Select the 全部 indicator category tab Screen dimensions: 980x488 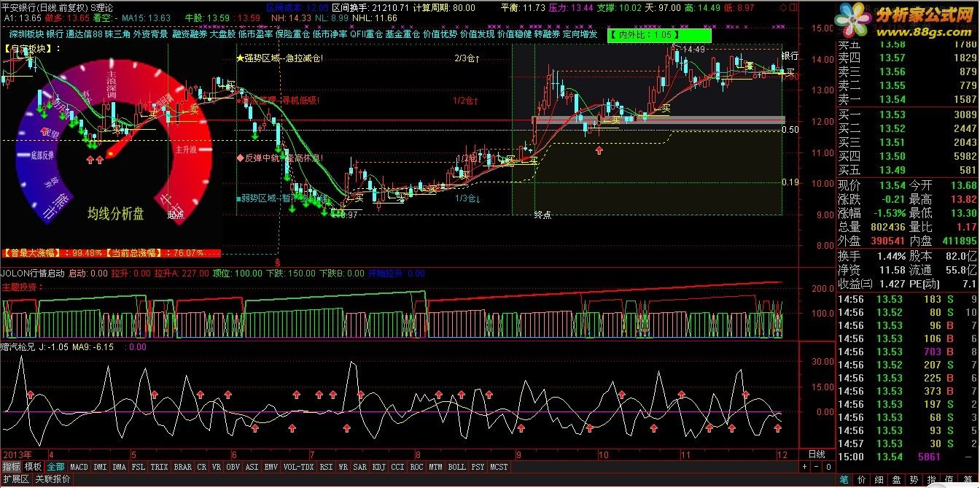(x=56, y=467)
